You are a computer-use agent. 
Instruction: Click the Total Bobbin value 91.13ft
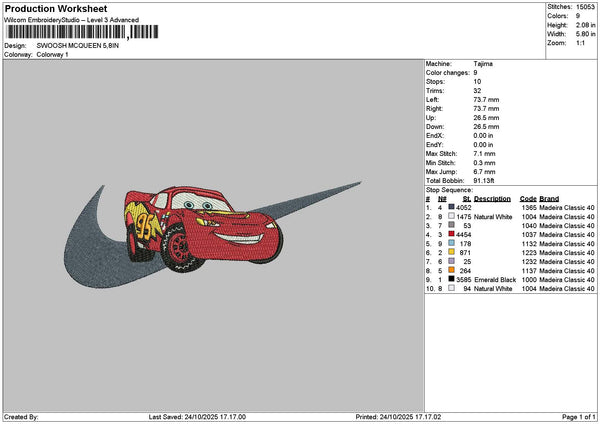(484, 181)
